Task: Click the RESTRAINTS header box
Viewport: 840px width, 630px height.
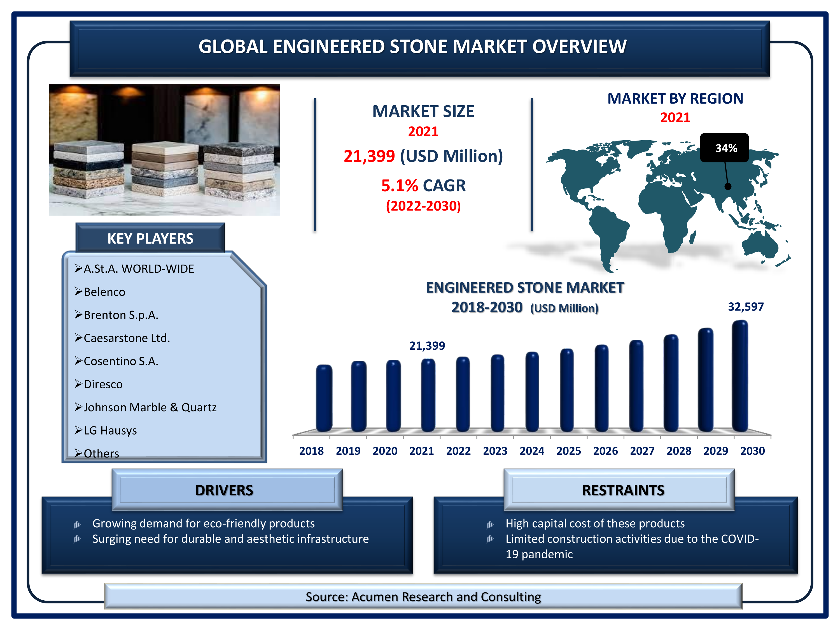Action: [x=619, y=490]
